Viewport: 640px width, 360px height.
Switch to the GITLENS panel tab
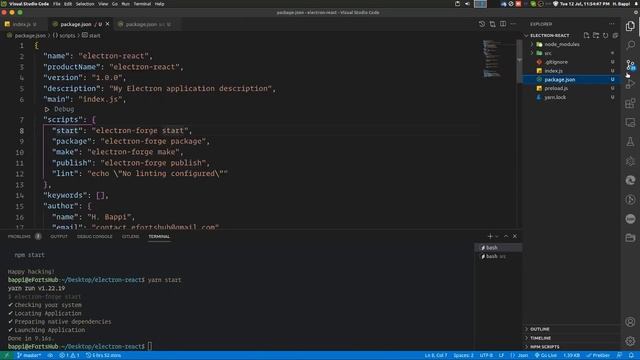point(130,237)
